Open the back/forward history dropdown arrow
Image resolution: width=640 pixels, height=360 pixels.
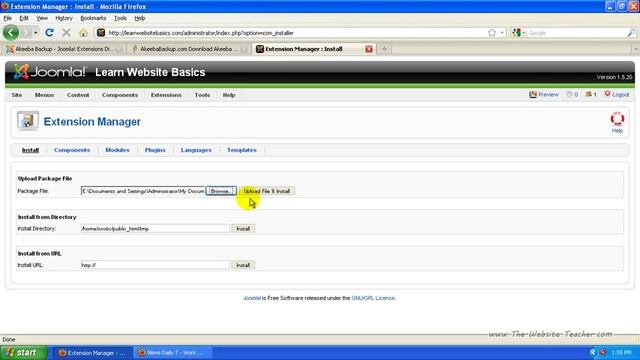click(x=36, y=33)
